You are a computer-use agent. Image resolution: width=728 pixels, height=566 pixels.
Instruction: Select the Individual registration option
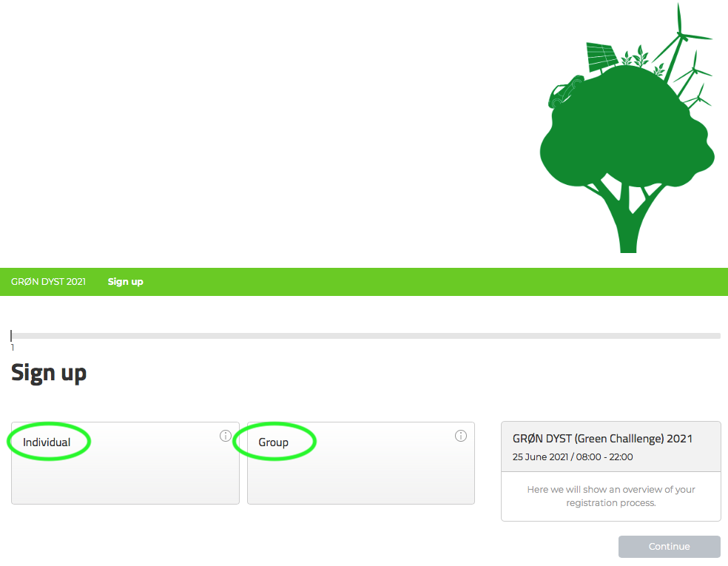pos(47,442)
